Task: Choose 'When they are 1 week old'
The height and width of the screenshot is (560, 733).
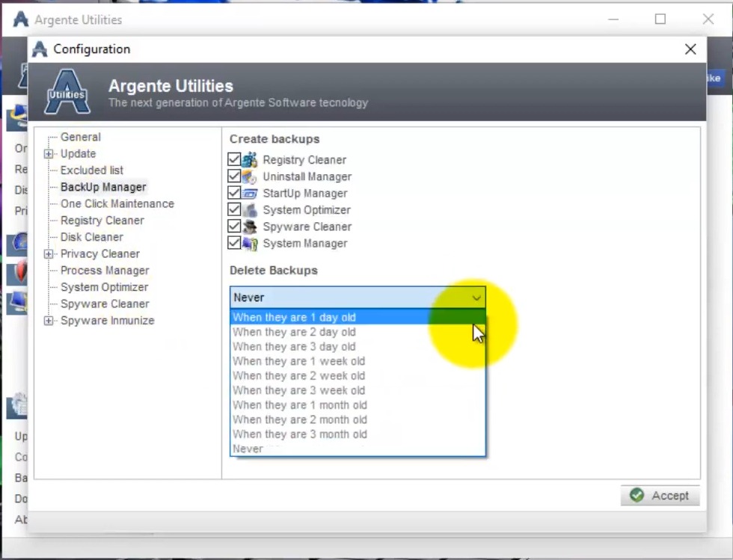Action: point(358,361)
